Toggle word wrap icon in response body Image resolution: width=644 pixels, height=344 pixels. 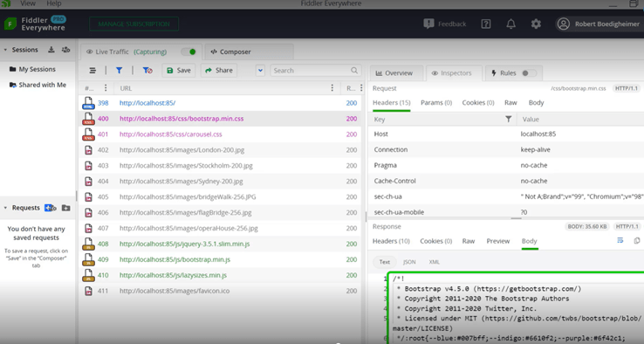[620, 241]
